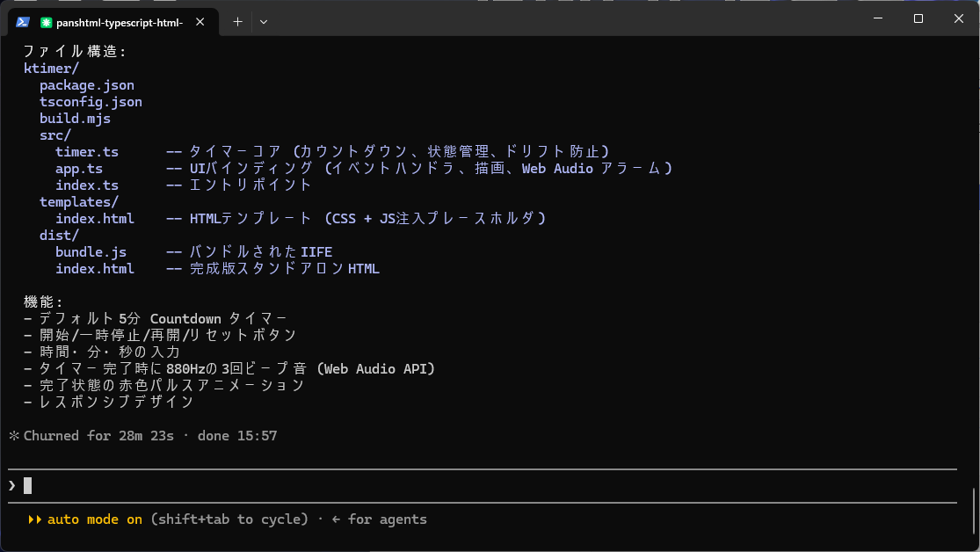Click the green asterisk icon on tab
Viewport: 980px width, 552px height.
click(x=46, y=23)
